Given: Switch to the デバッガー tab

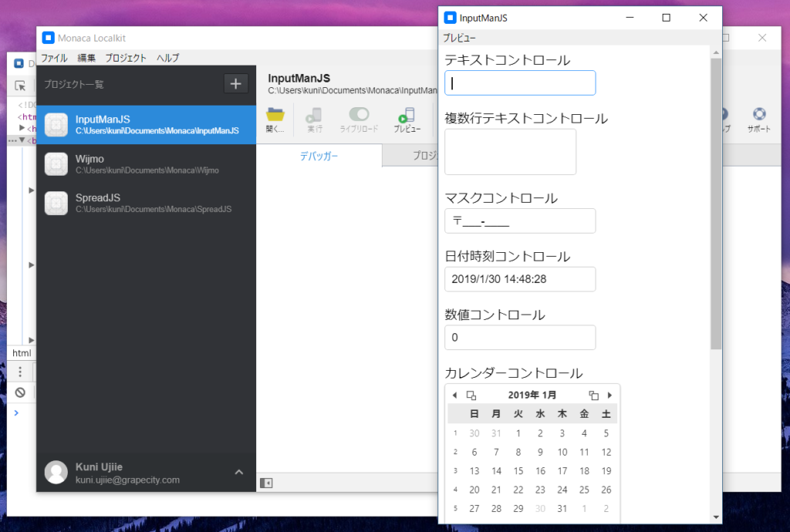Looking at the screenshot, I should pos(319,156).
